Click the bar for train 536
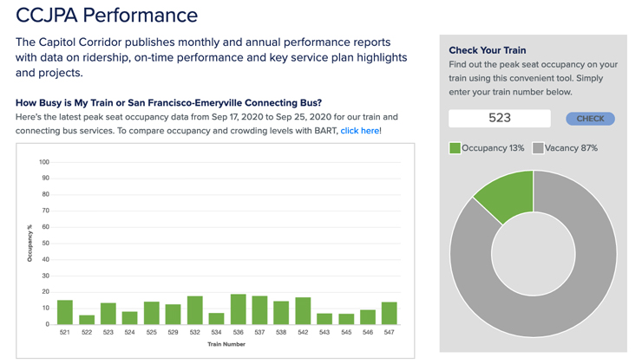 (x=239, y=309)
